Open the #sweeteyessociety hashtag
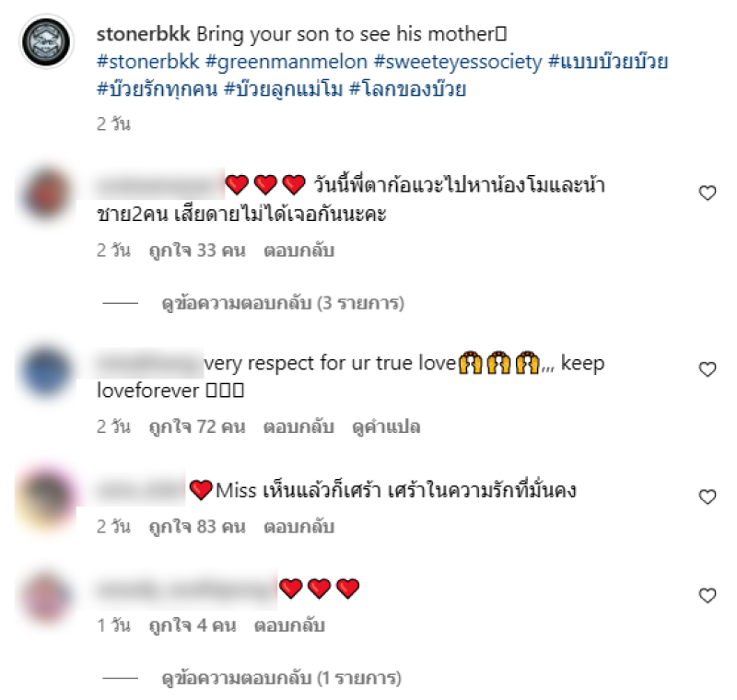The image size is (737, 700). click(458, 62)
